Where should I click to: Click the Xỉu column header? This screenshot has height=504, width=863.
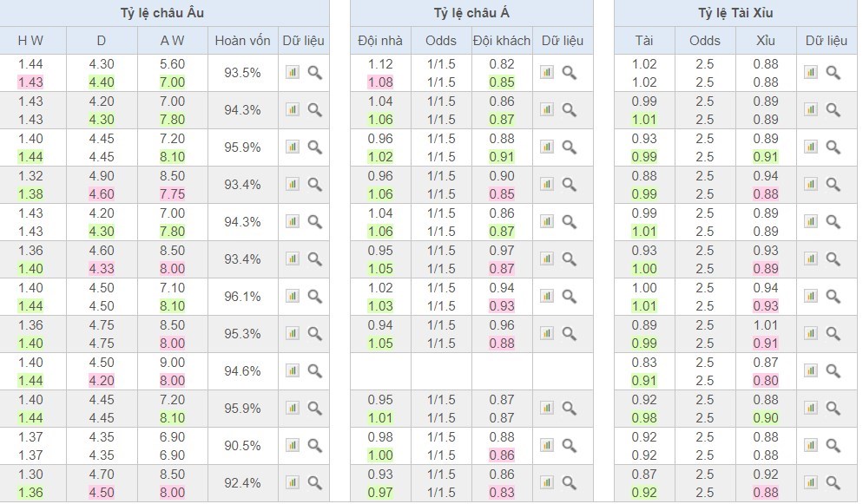766,41
